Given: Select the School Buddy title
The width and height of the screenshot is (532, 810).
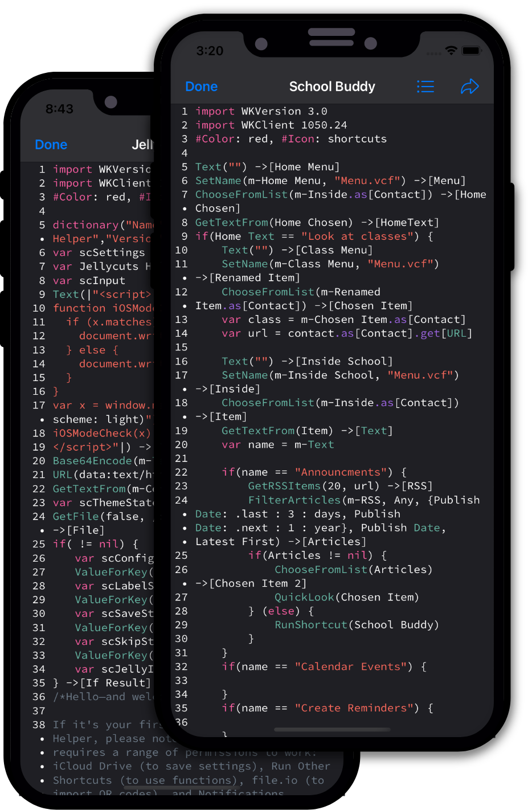Looking at the screenshot, I should click(332, 87).
